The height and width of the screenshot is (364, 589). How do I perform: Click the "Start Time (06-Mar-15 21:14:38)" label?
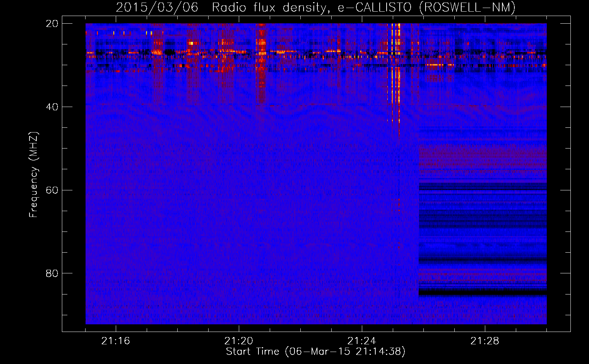pos(316,352)
